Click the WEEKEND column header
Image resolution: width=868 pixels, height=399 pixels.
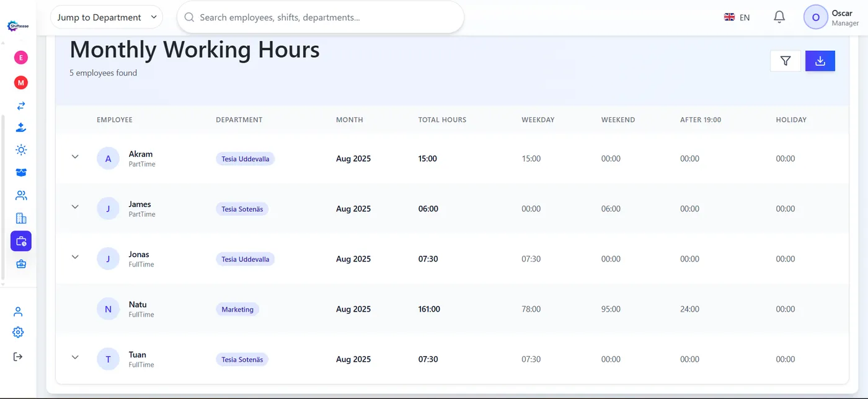[x=618, y=120]
